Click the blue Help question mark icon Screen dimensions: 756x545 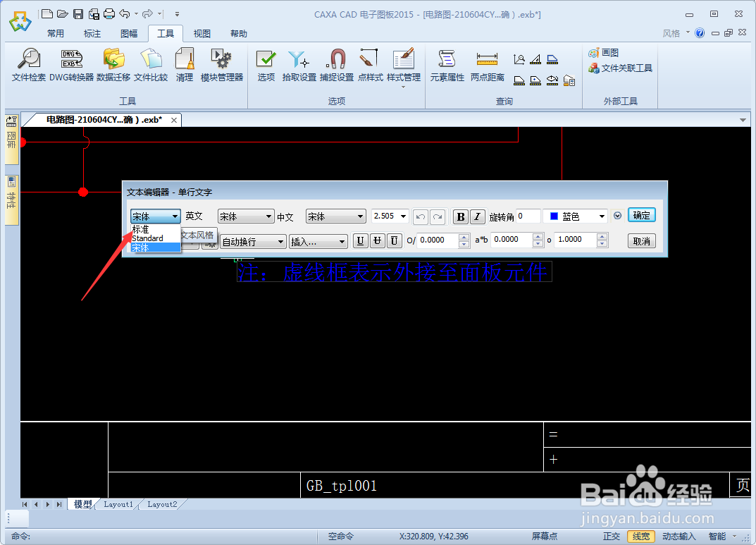pos(700,33)
